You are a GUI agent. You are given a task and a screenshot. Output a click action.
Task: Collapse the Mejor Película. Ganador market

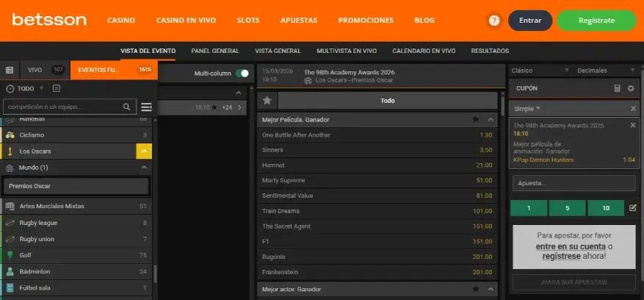(x=490, y=119)
